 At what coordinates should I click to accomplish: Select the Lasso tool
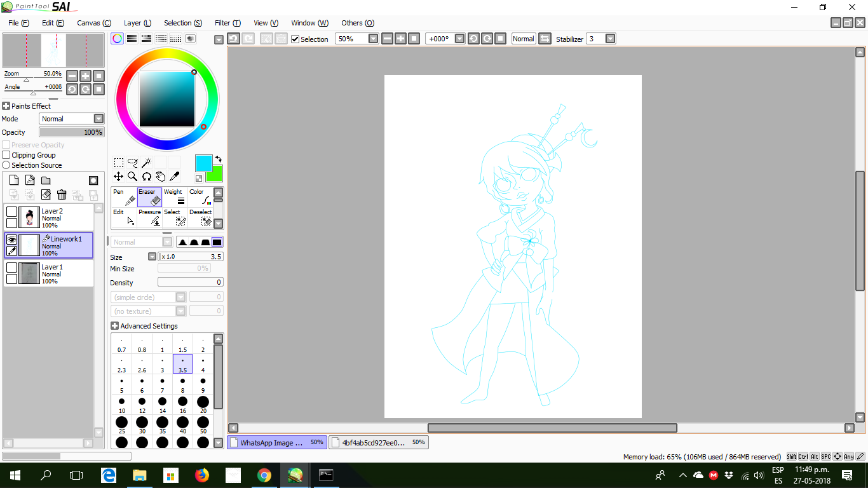133,163
